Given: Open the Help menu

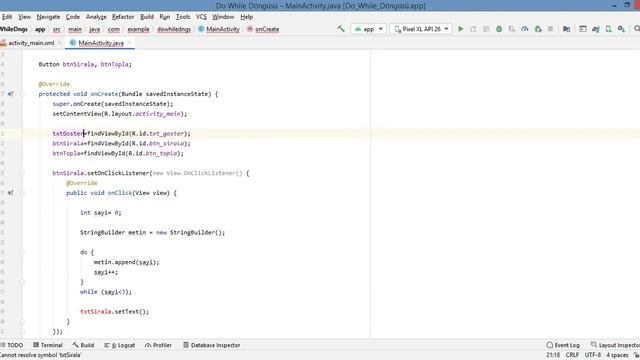Looking at the screenshot, I should coord(247,17).
